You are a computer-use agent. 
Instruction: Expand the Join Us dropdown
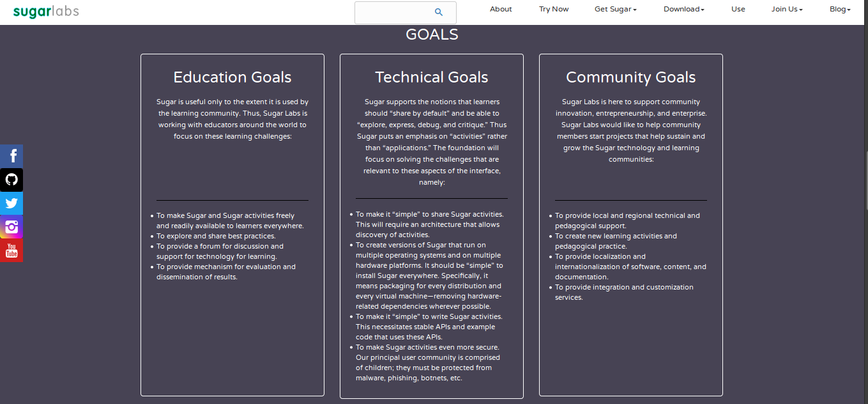(786, 9)
